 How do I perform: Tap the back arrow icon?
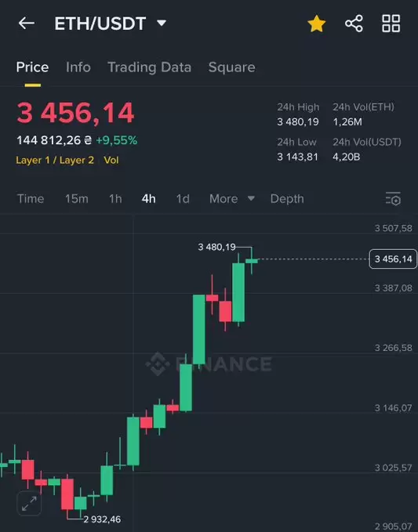coord(27,24)
